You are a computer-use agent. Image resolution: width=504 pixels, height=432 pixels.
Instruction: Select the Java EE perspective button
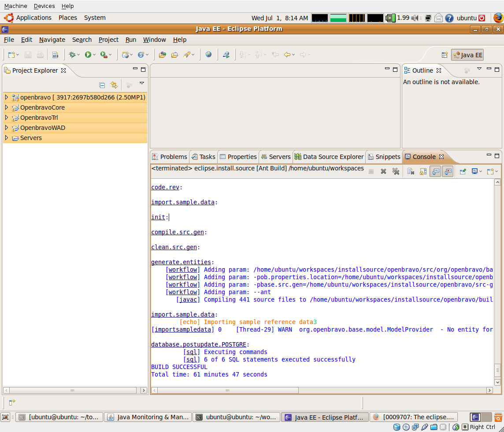tap(467, 55)
